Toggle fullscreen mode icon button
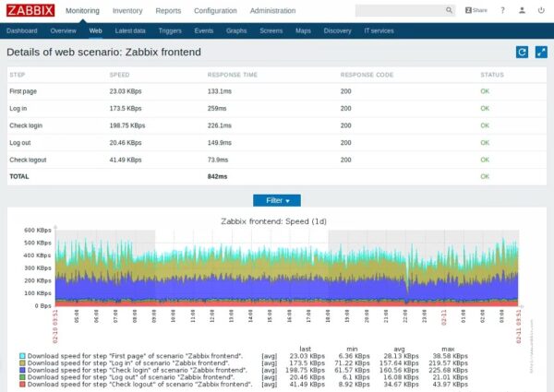This screenshot has width=554, height=392. (x=541, y=53)
